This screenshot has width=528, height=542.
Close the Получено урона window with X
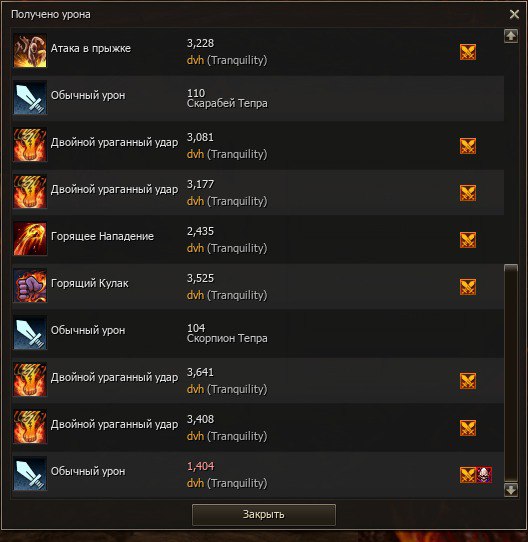coord(515,15)
